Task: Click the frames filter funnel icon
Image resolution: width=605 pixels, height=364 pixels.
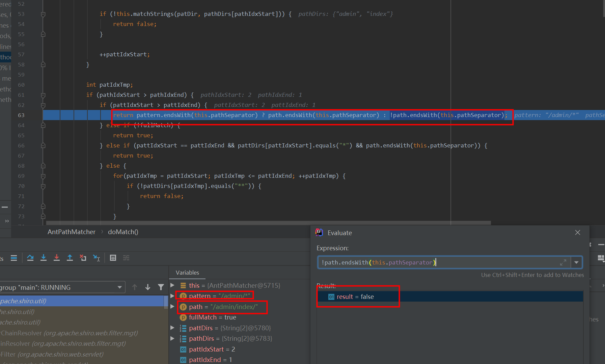Action: point(161,287)
